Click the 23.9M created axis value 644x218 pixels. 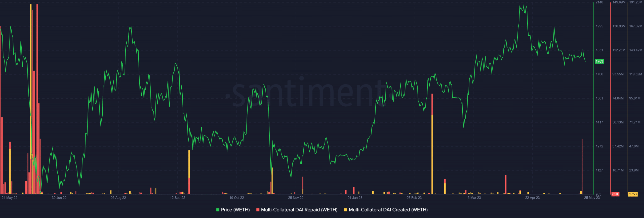tap(634, 170)
